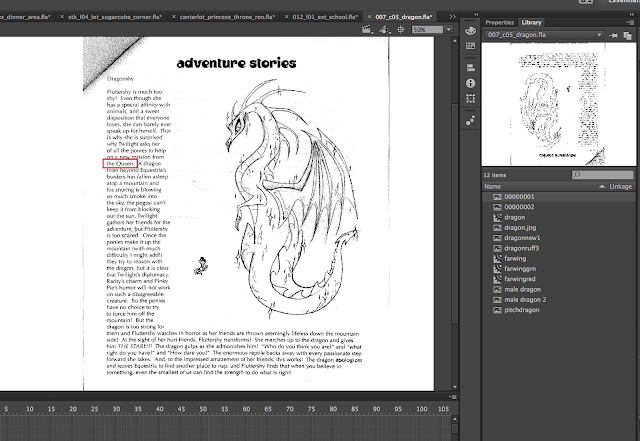Image resolution: width=640 pixels, height=441 pixels.
Task: Open the Edit Scene clapperboard menu
Action: [x=367, y=29]
